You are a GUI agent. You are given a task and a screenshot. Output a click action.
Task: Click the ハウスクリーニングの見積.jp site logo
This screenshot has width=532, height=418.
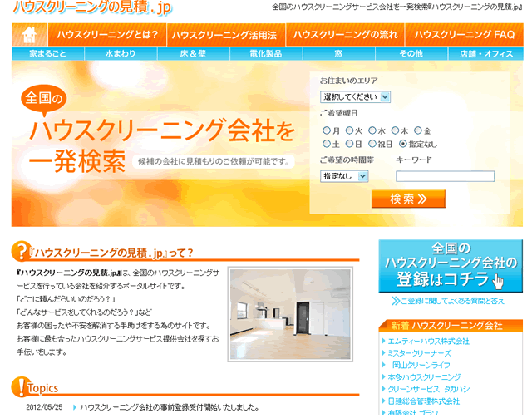click(92, 7)
